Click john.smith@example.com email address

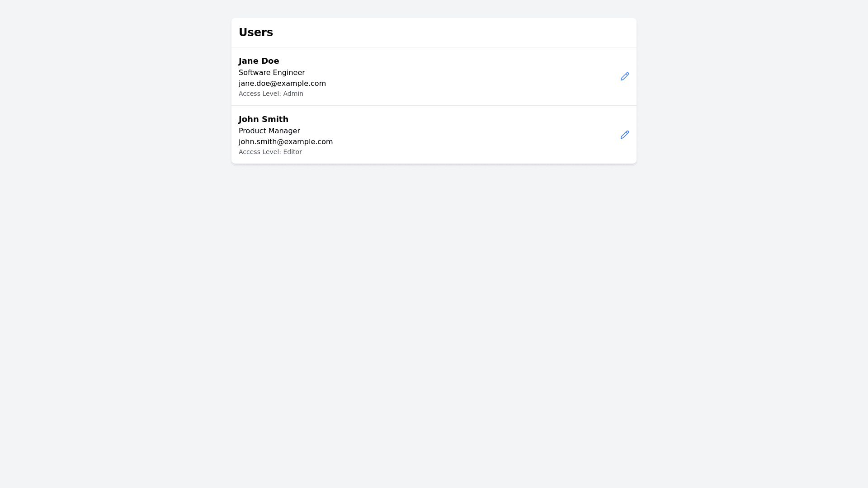[x=285, y=142]
